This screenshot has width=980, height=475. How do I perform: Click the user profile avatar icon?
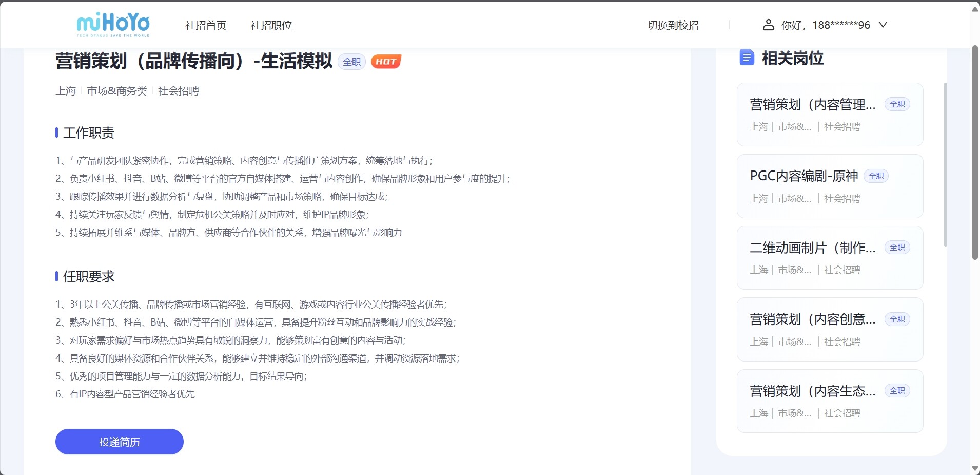coord(768,25)
